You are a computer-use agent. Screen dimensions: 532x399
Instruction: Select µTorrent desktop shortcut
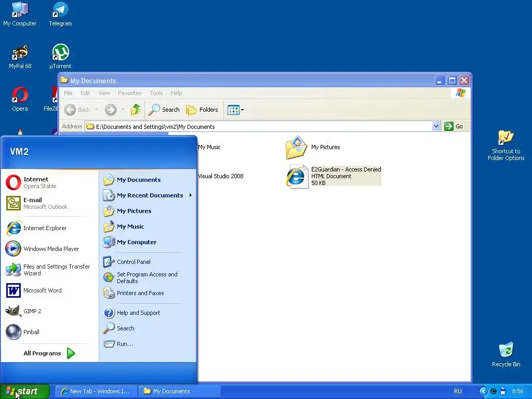[60, 57]
